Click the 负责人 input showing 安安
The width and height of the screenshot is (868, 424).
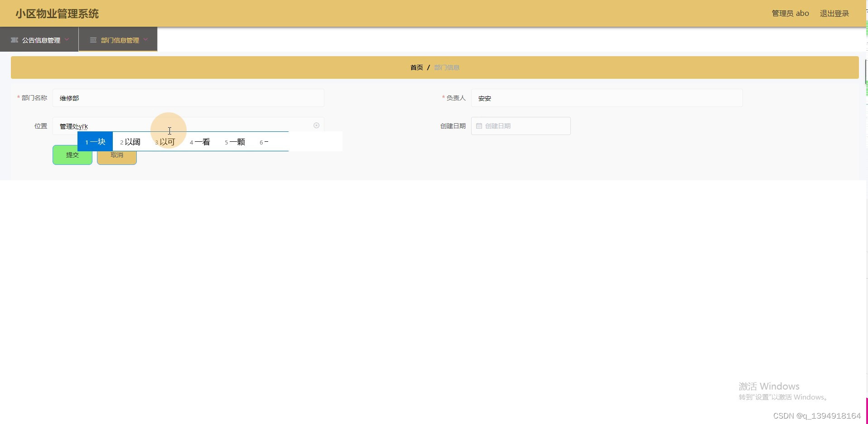(607, 98)
